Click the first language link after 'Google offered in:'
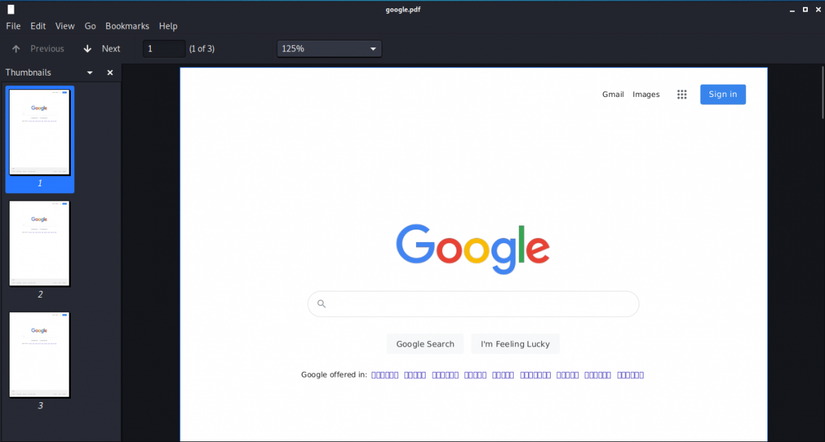The height and width of the screenshot is (442, 825). (x=385, y=375)
